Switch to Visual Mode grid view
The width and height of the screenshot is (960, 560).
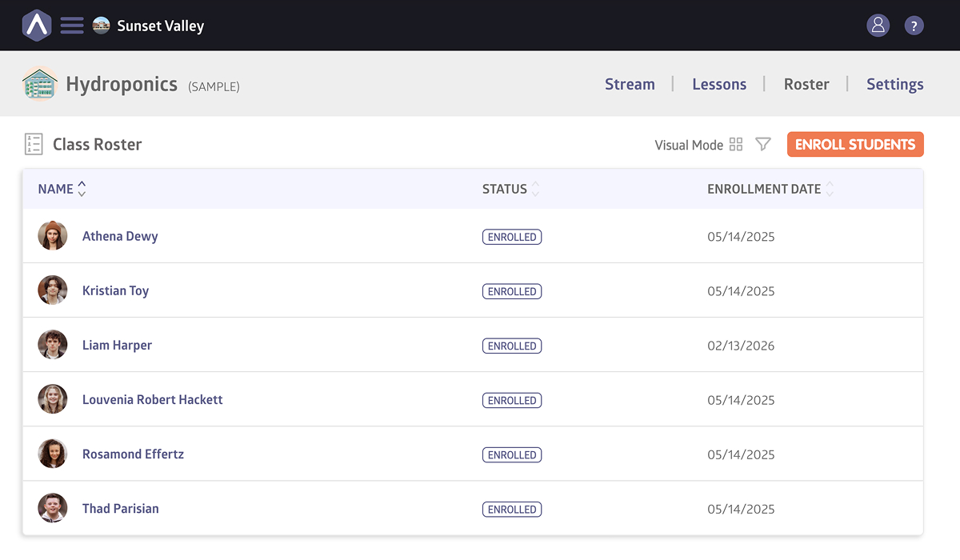coord(736,145)
